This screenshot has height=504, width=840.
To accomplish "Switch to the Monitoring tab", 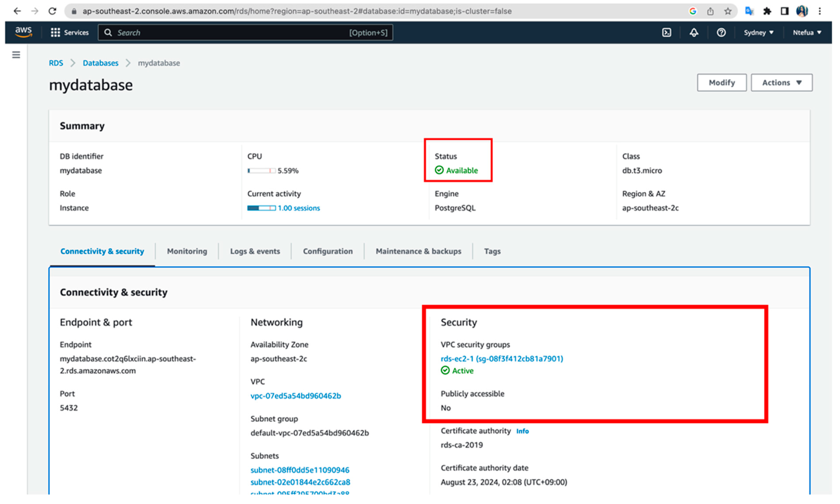I will (x=187, y=251).
